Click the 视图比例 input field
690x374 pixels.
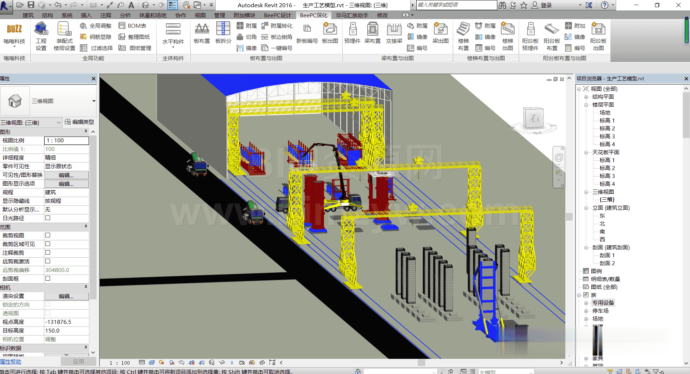(x=66, y=140)
